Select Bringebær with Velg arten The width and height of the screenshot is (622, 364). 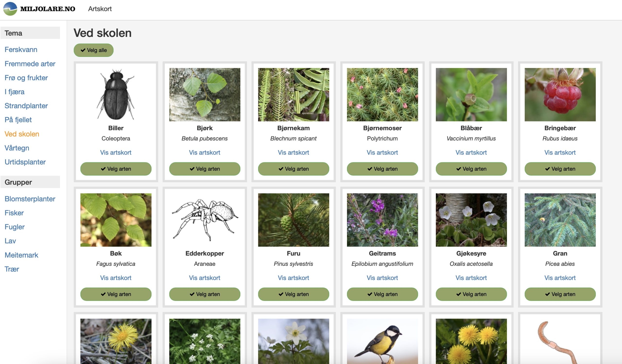click(560, 169)
